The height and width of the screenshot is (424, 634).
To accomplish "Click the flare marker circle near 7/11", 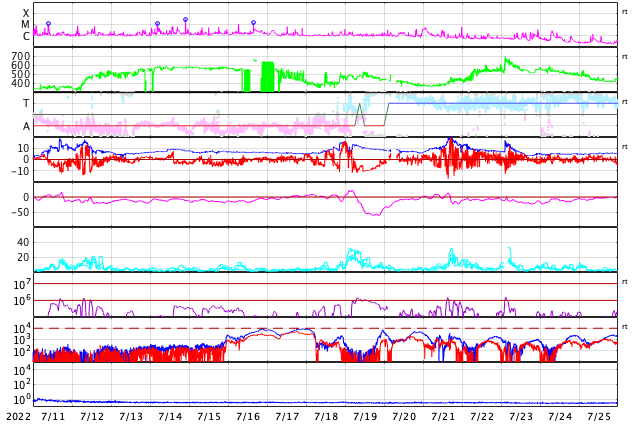I will coord(49,23).
